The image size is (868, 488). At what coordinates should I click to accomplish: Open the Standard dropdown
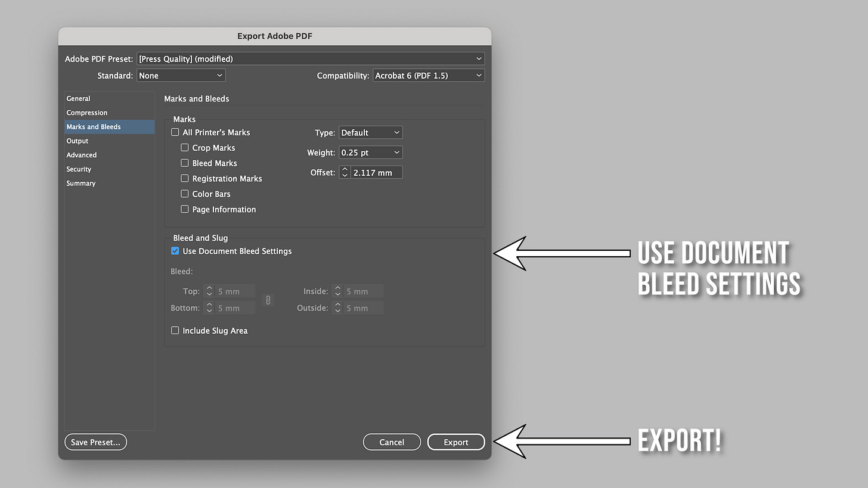[x=181, y=76]
